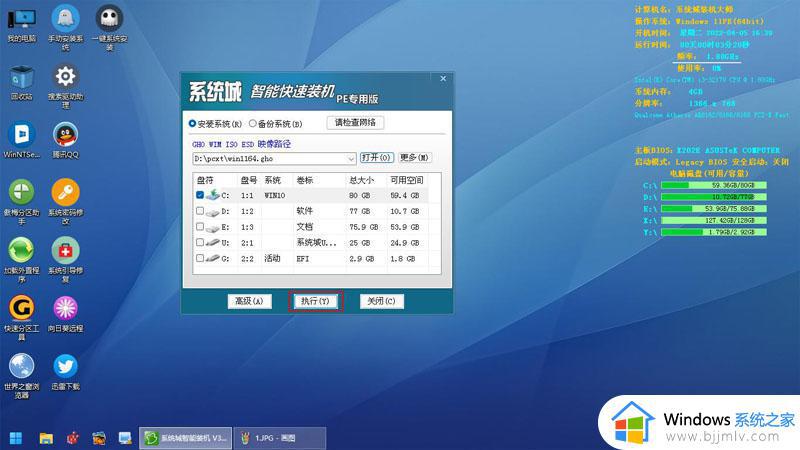The image size is (800, 450).
Task: Click 打开(O) to browse image
Action: pyautogui.click(x=377, y=158)
